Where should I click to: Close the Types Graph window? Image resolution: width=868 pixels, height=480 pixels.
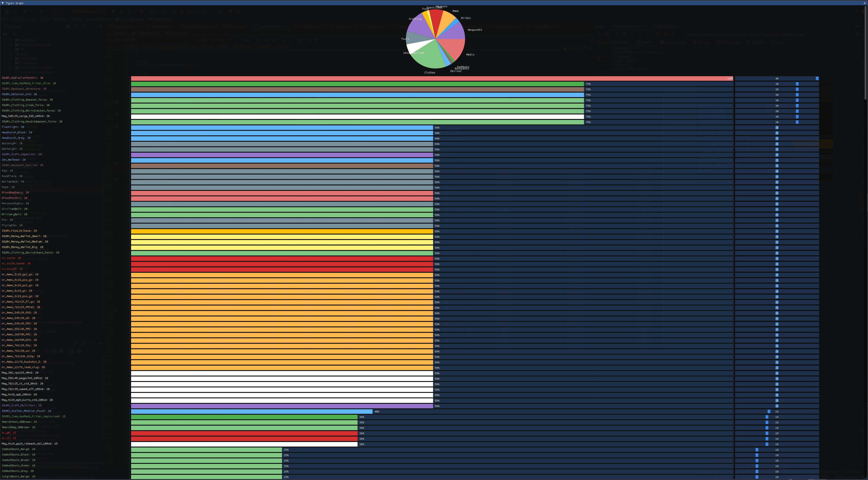click(865, 3)
